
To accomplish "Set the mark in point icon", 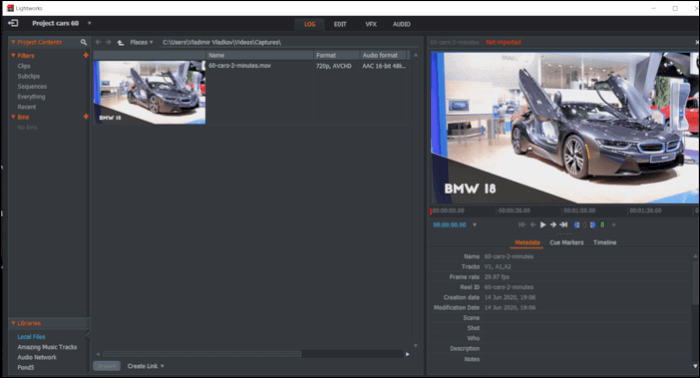I will (x=576, y=225).
